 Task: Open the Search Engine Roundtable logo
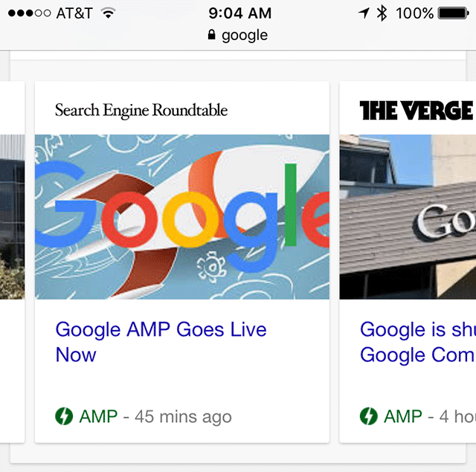pyautogui.click(x=141, y=111)
